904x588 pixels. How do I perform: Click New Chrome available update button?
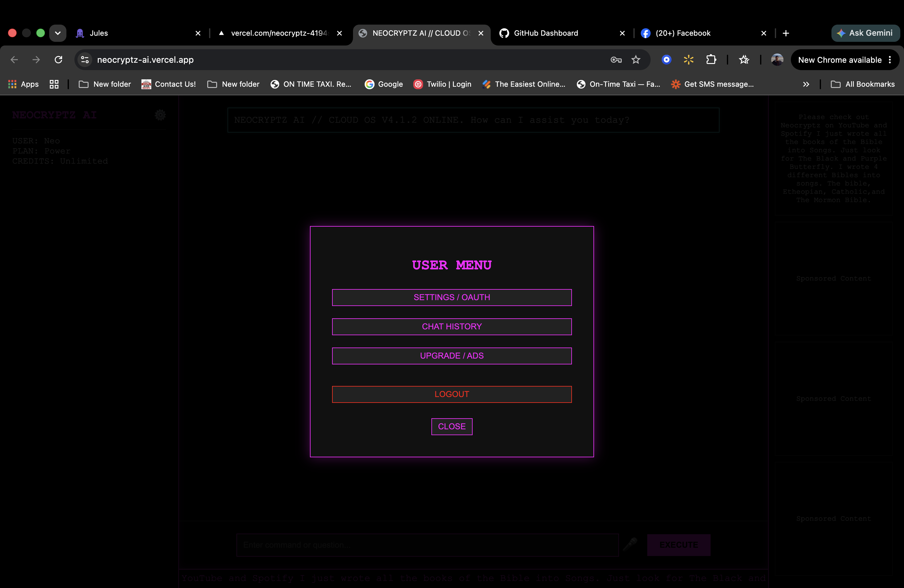[839, 60]
